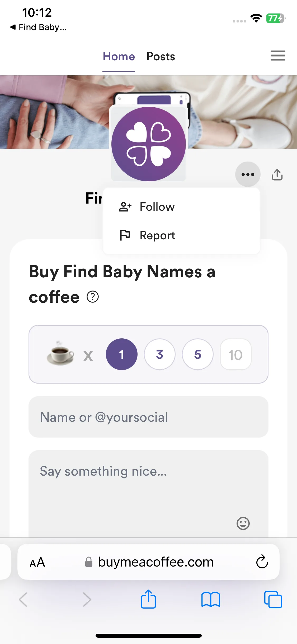Focus the Name or @yoursocial field
The image size is (297, 644).
148,417
